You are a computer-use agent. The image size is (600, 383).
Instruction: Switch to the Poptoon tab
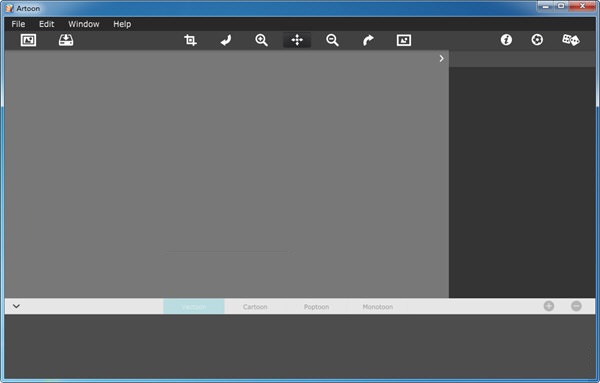(316, 307)
